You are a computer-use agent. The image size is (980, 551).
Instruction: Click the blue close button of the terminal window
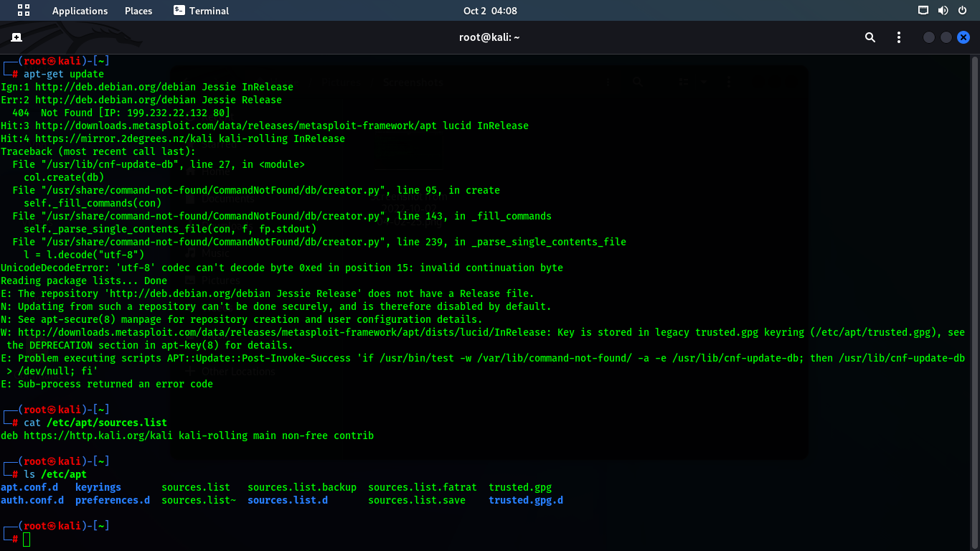[x=963, y=37]
